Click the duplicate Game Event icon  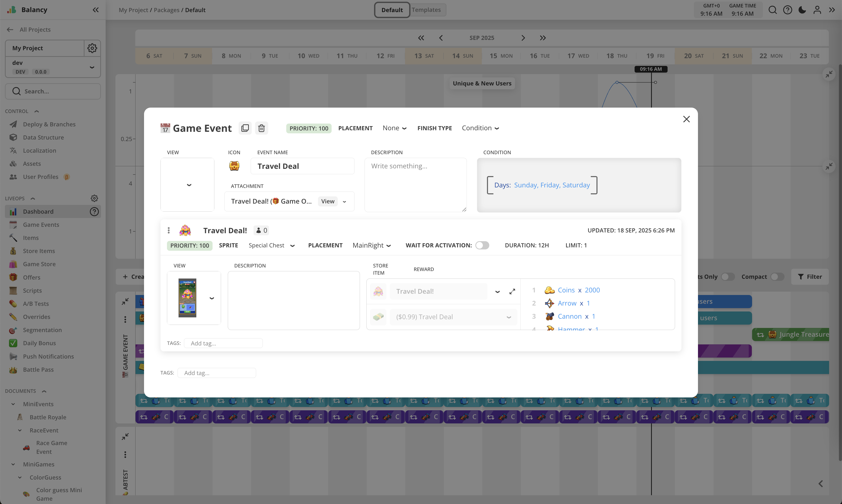pyautogui.click(x=245, y=128)
